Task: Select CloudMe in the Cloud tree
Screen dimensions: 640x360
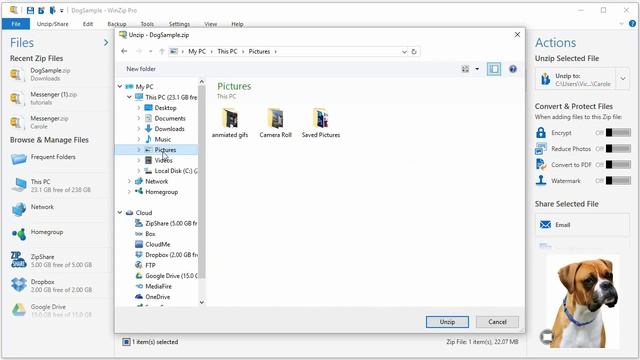Action: (x=153, y=244)
